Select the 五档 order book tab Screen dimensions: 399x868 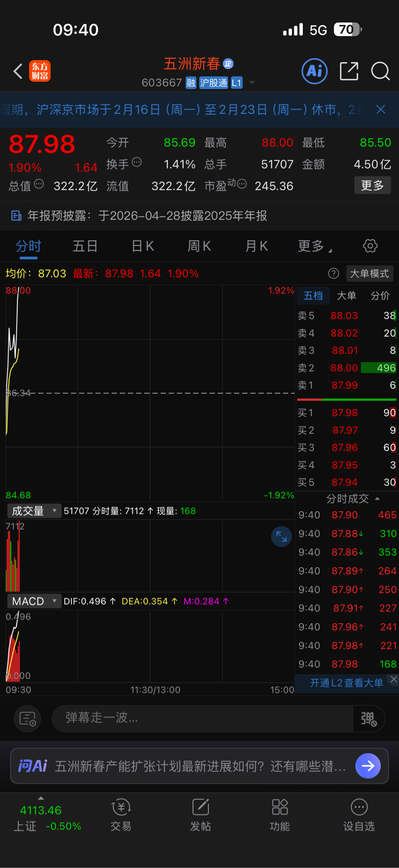[313, 296]
